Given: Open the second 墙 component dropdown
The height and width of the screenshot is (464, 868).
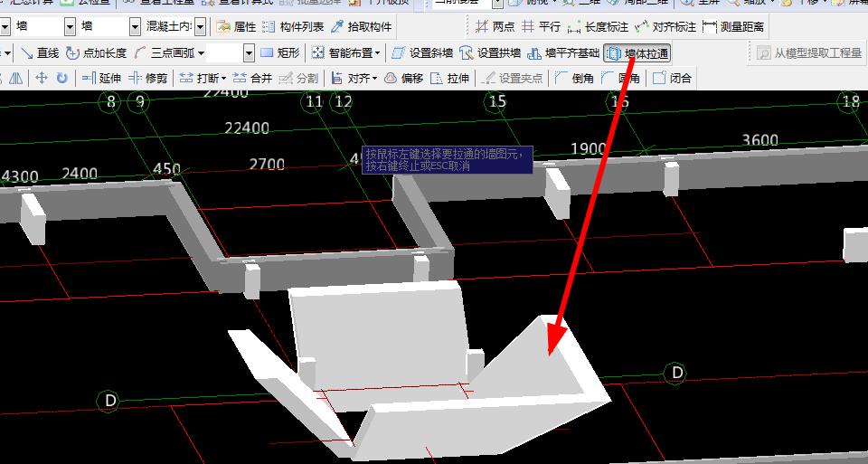Looking at the screenshot, I should pos(135,26).
